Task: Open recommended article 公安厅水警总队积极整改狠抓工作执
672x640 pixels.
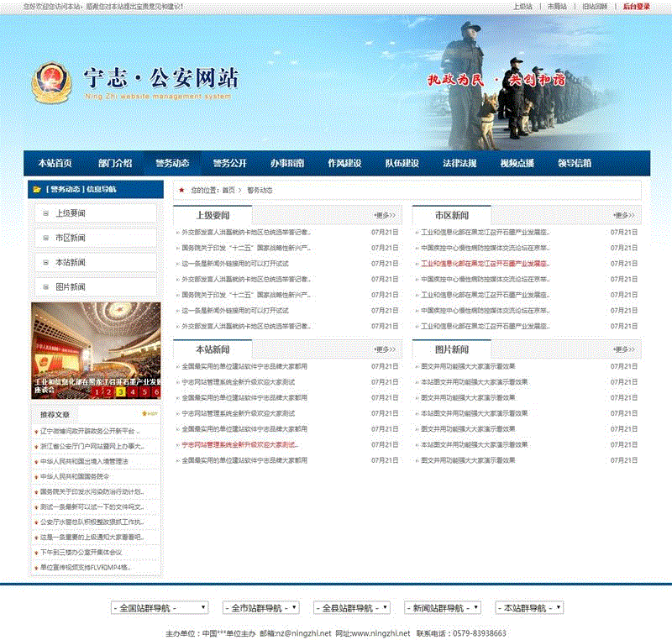Action: 92,522
